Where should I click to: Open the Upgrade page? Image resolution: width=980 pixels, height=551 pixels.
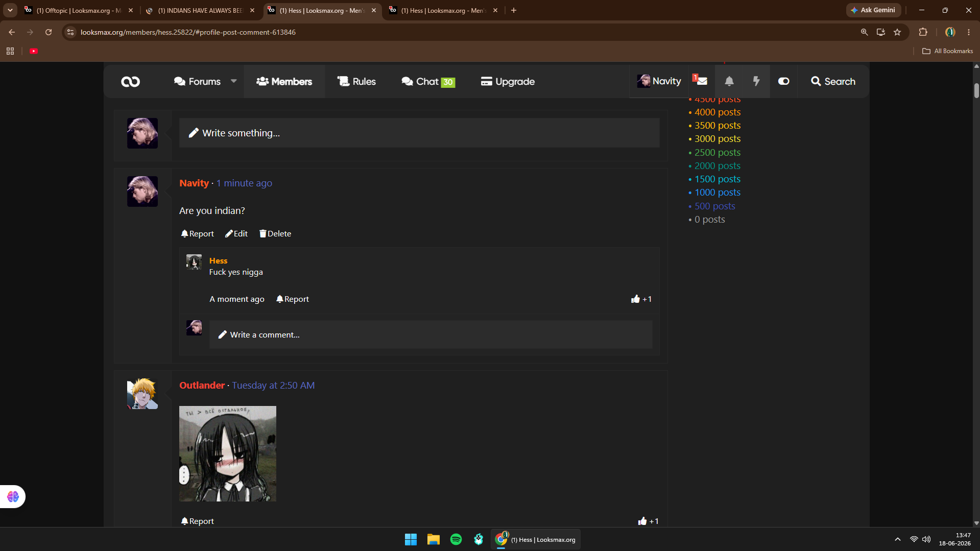click(x=508, y=82)
